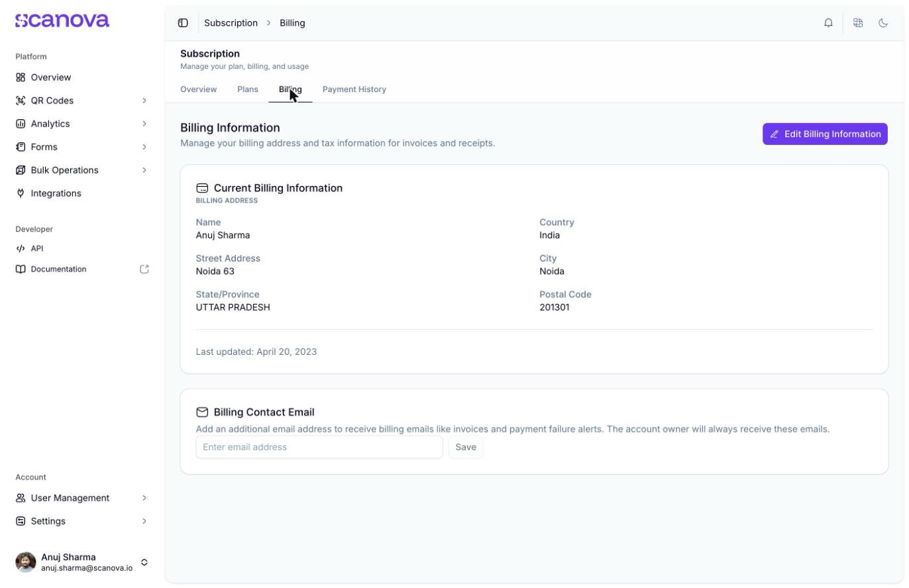Click the Edit Billing Information button

coord(825,134)
